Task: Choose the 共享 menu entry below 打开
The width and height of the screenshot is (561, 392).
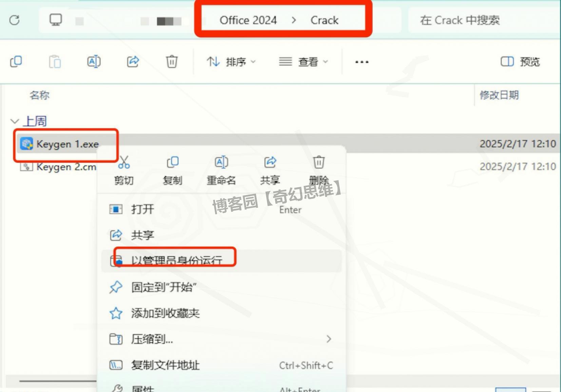Action: [221, 235]
